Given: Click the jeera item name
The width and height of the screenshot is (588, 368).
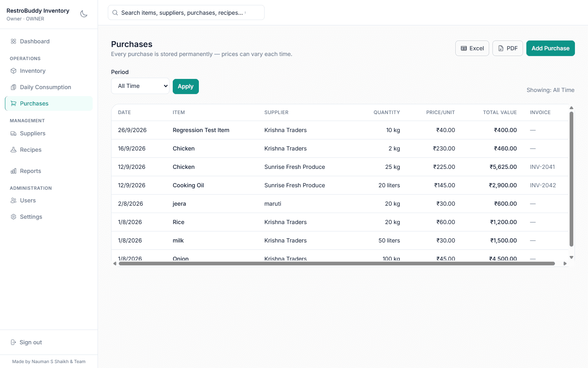Looking at the screenshot, I should pyautogui.click(x=179, y=204).
